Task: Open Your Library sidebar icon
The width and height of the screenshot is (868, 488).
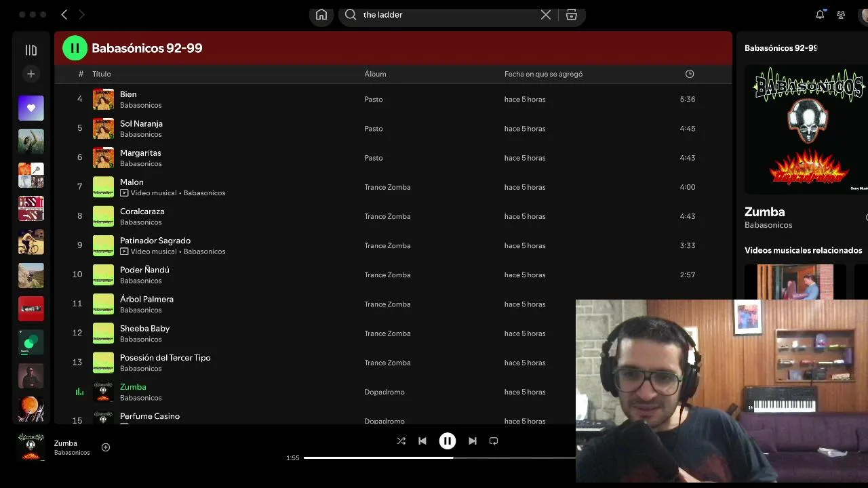Action: pos(31,50)
